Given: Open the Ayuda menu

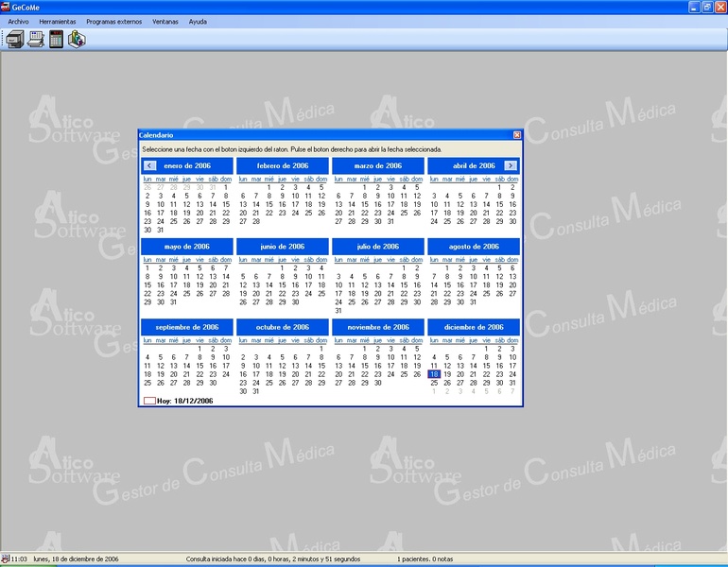Looking at the screenshot, I should [198, 22].
